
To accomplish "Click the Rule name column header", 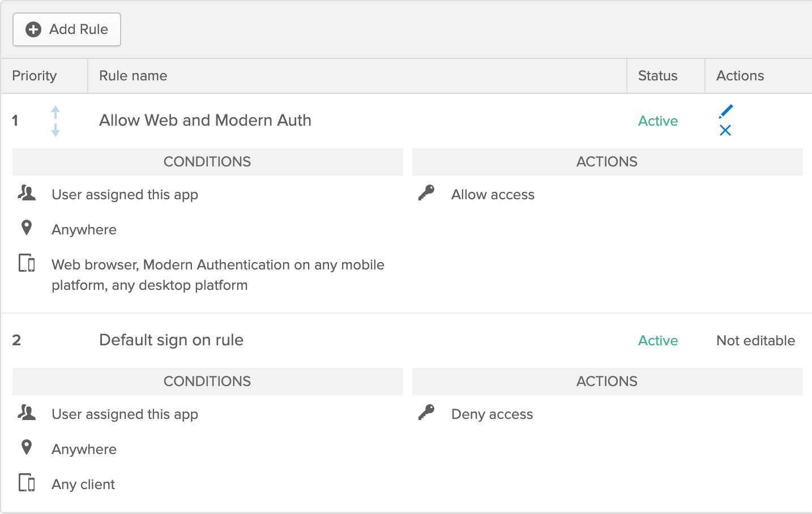I will point(133,76).
